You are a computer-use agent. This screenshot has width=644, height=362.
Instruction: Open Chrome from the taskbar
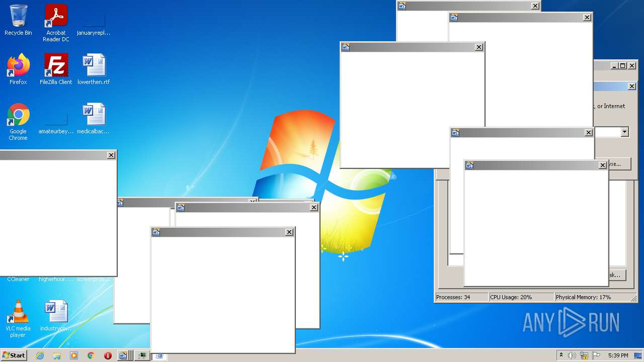91,355
